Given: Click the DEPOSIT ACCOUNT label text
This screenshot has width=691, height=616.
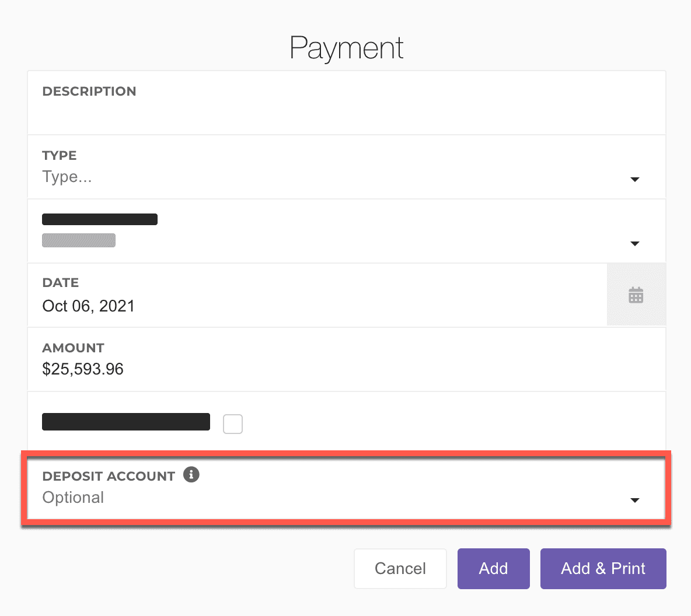Looking at the screenshot, I should [109, 476].
